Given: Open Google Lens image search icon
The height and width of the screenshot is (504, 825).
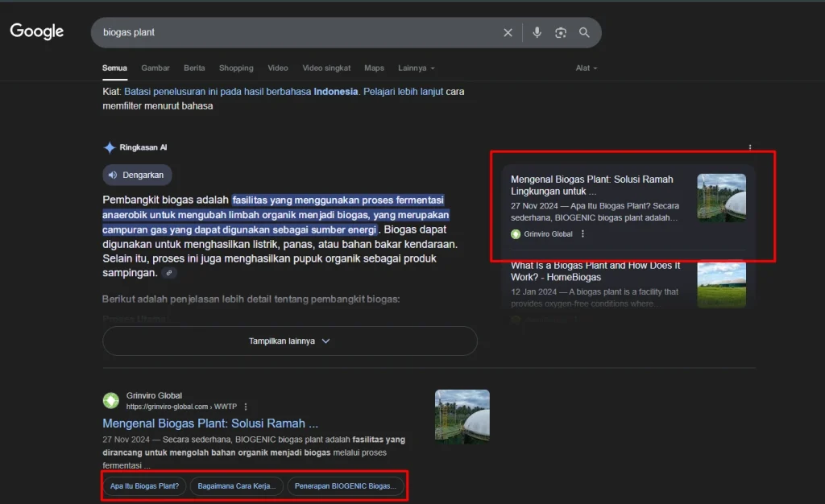Looking at the screenshot, I should coord(561,33).
